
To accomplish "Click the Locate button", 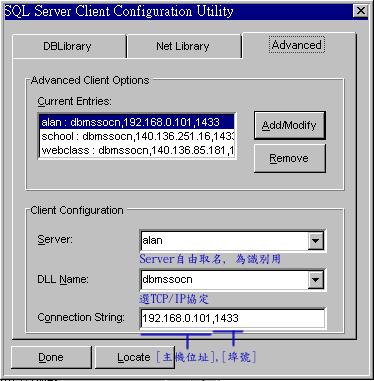I will click(134, 357).
